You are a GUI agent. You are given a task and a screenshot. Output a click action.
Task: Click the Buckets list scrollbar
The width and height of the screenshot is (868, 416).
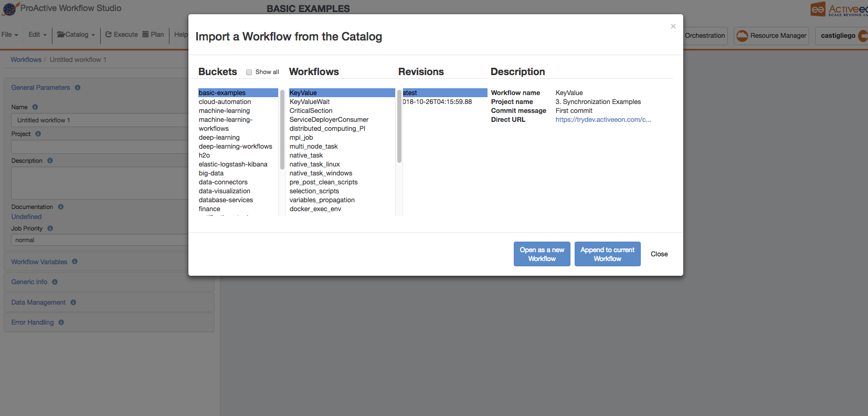tap(282, 129)
